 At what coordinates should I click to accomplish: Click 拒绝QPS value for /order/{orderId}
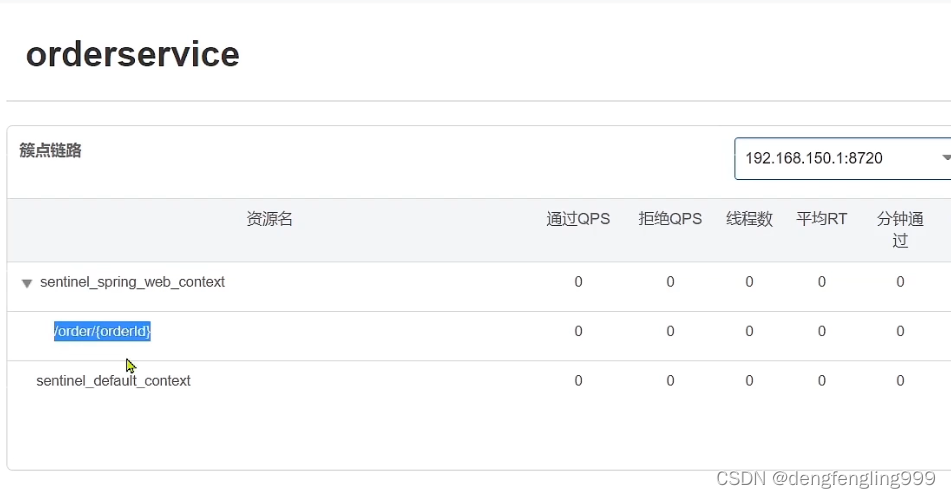[x=670, y=331]
